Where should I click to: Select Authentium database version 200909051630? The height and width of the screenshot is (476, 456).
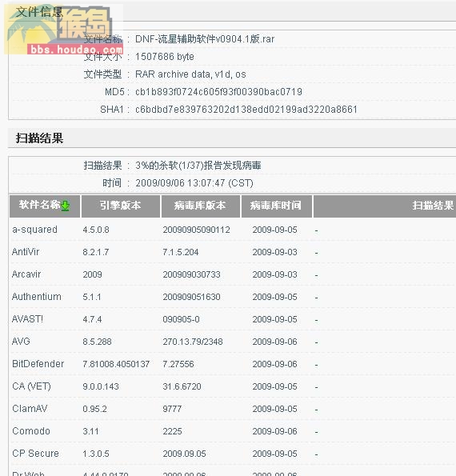point(191,297)
